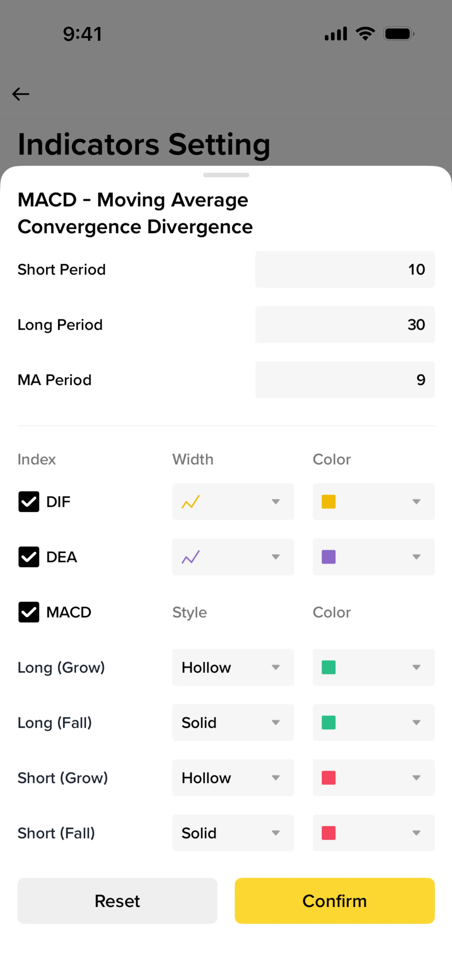Screen dimensions: 452x980
Task: Tap the DIF yellow line width icon
Action: coord(191,502)
